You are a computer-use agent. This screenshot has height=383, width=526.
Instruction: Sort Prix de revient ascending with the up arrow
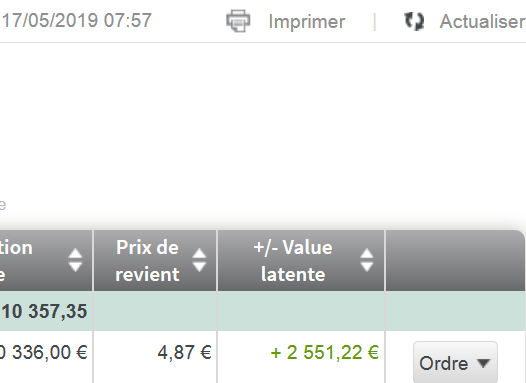pos(199,254)
